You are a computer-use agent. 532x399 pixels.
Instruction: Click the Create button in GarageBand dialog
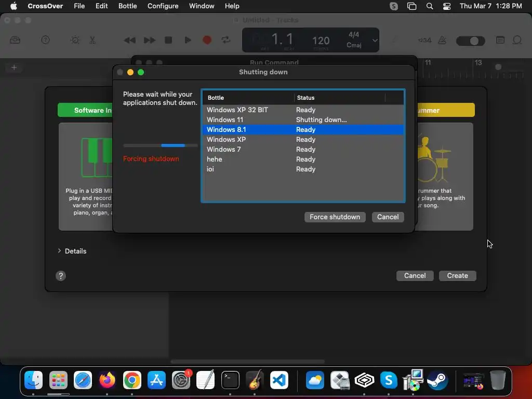point(457,275)
